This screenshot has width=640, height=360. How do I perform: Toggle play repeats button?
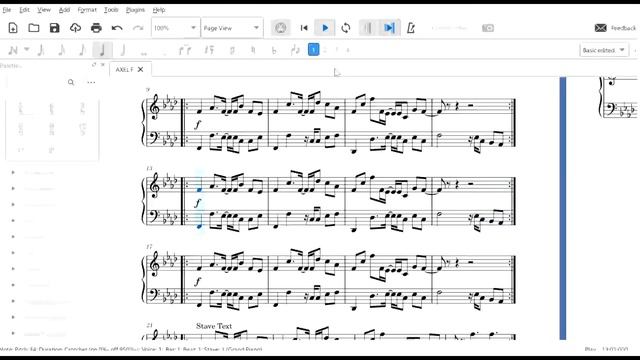click(x=367, y=28)
